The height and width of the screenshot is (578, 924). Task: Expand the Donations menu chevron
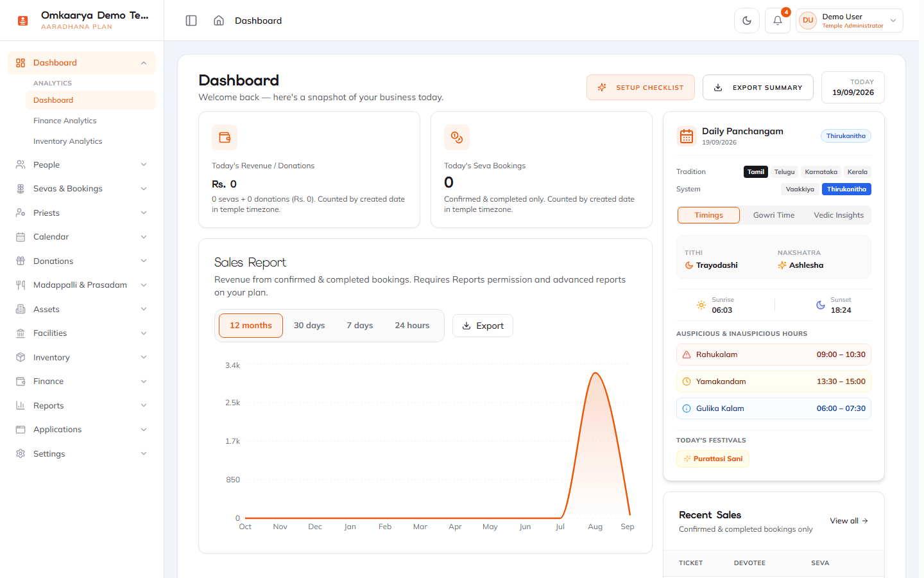click(x=144, y=261)
